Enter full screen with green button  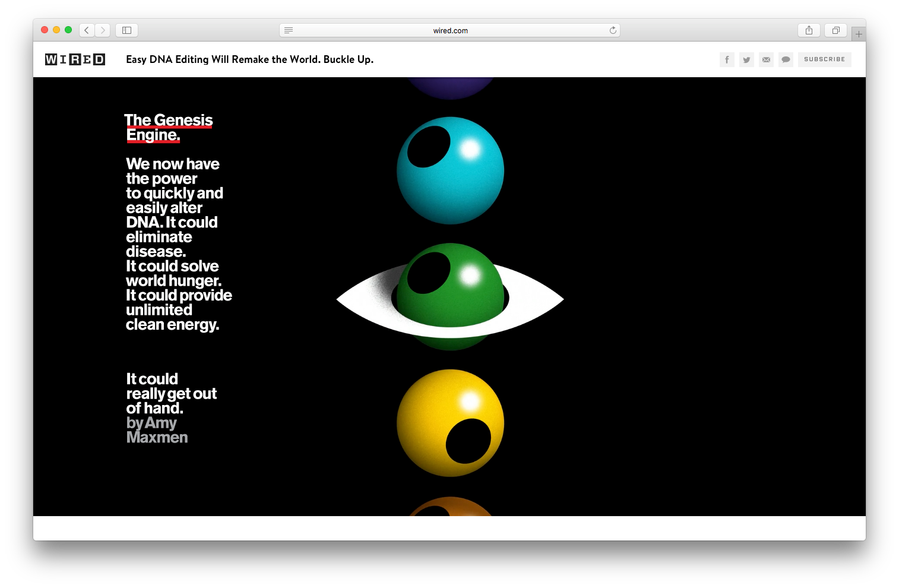click(x=68, y=30)
